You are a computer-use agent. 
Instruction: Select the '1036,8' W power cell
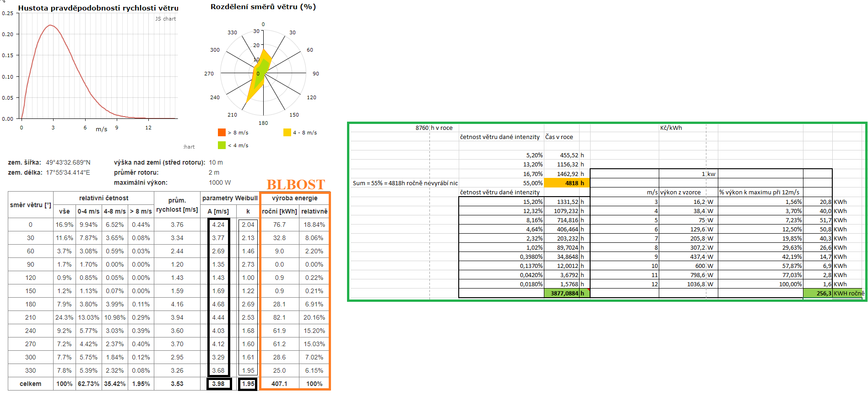(697, 284)
